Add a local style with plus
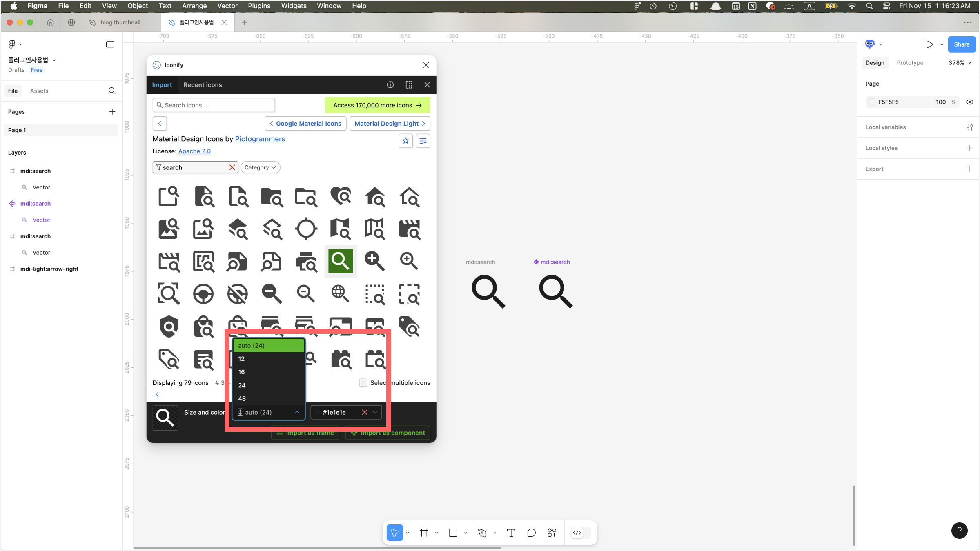 click(969, 148)
